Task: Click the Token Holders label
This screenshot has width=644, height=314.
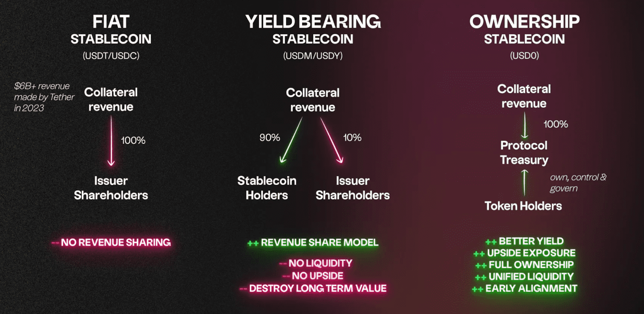Action: [x=523, y=206]
